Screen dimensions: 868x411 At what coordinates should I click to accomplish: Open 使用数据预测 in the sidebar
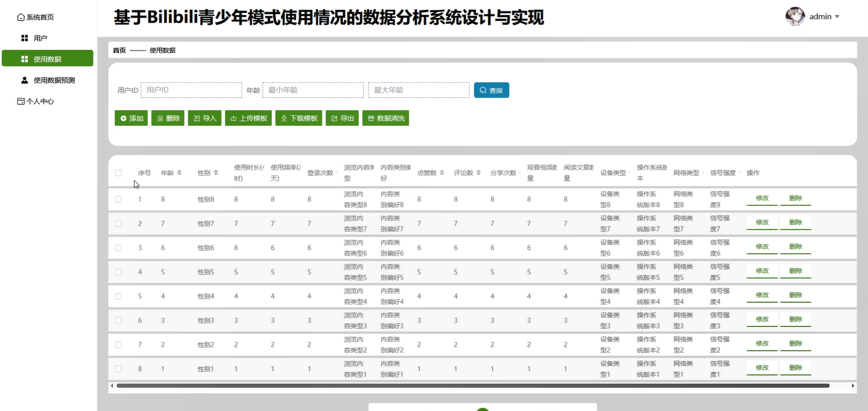pos(48,80)
